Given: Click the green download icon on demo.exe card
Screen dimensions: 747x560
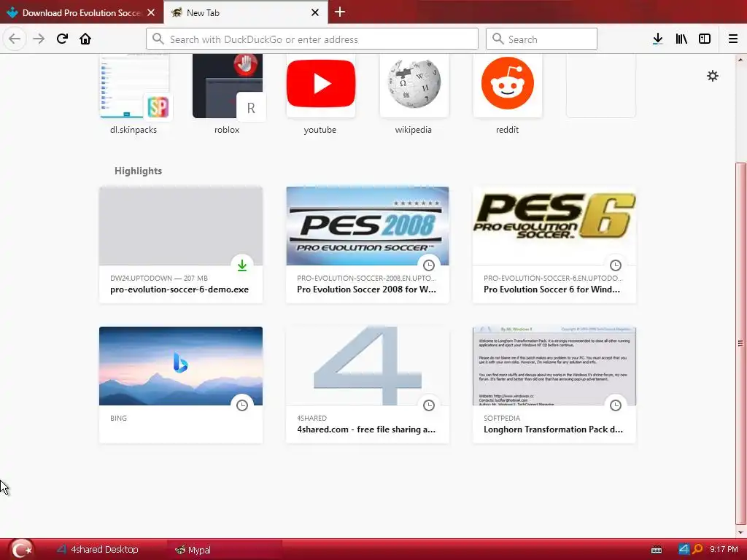Looking at the screenshot, I should (x=242, y=265).
